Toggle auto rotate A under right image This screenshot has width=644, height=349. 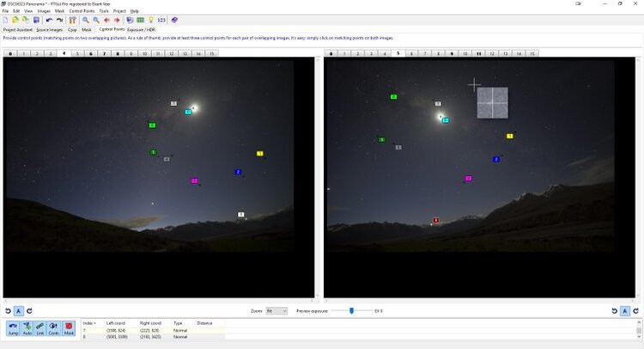click(625, 311)
